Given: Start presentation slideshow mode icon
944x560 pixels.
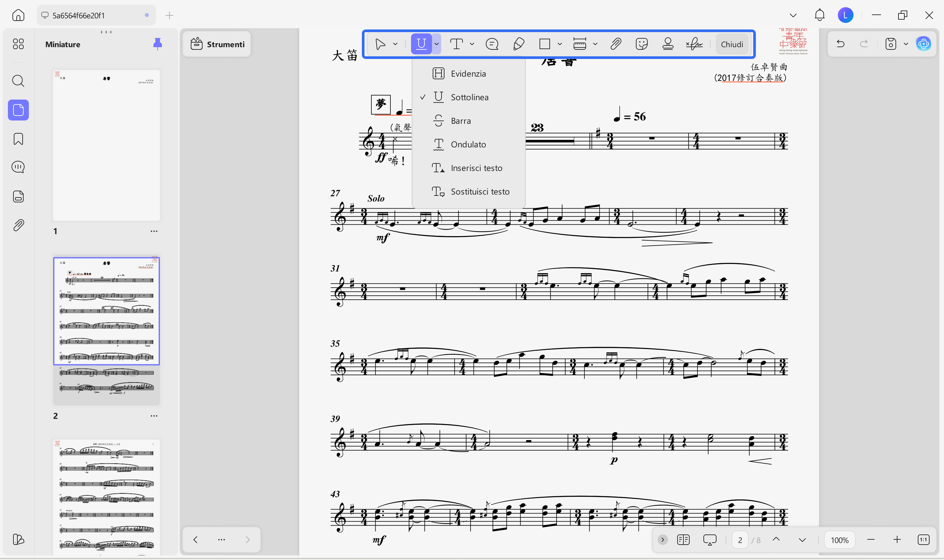Looking at the screenshot, I should pos(710,540).
